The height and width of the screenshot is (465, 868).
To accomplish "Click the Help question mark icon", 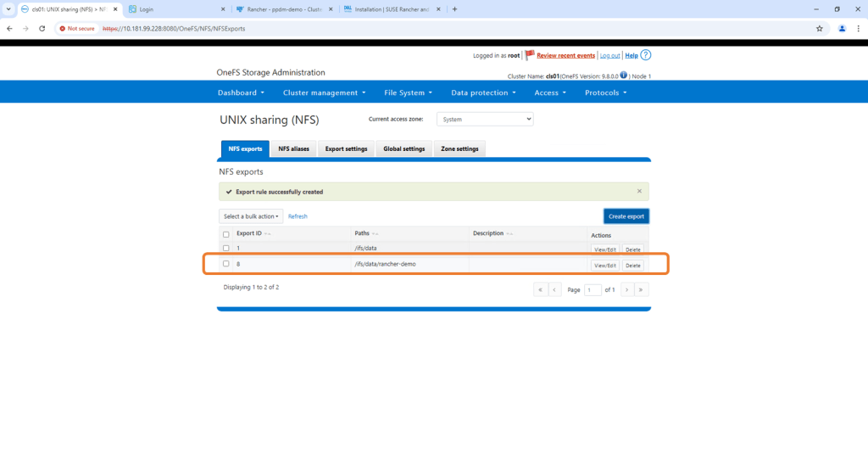I will (x=646, y=55).
